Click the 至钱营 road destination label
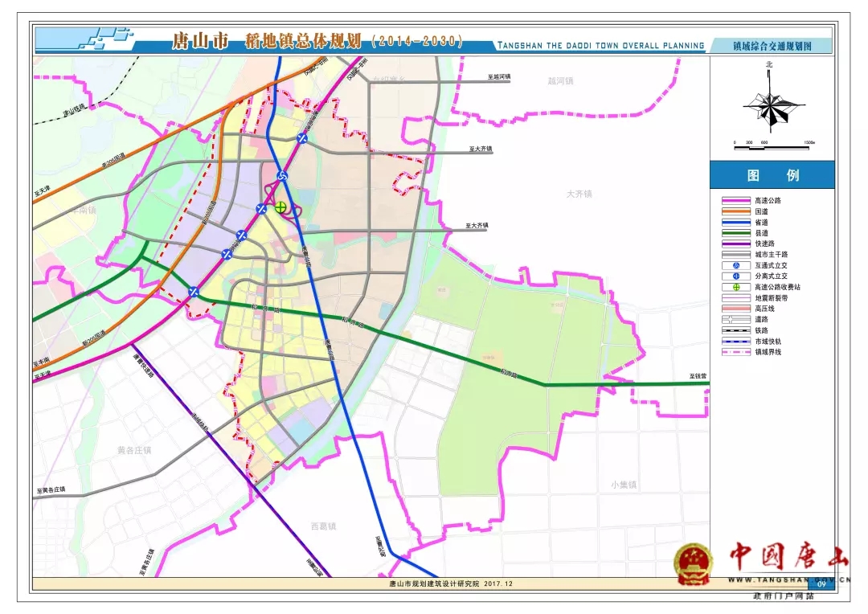This screenshot has width=868, height=614. click(x=698, y=376)
